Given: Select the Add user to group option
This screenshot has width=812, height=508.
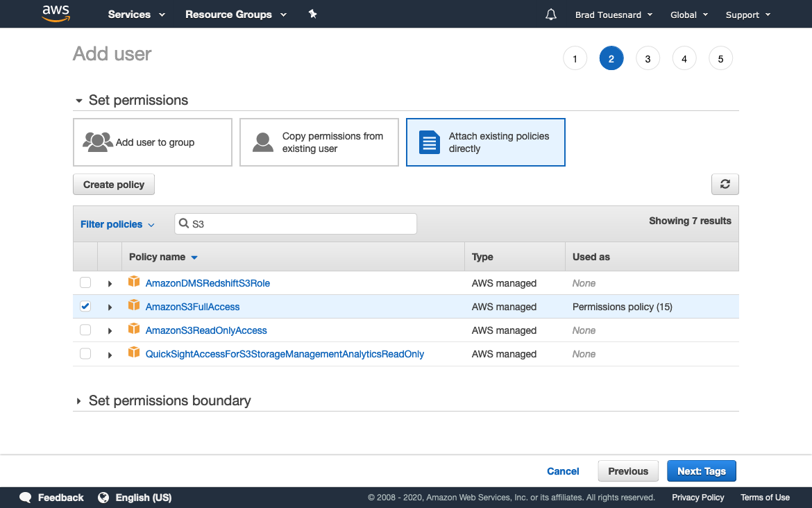Looking at the screenshot, I should [x=152, y=142].
